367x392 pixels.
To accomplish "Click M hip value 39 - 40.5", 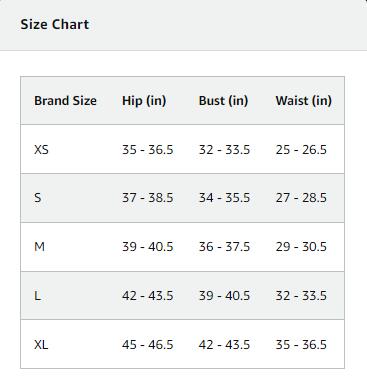I will (x=148, y=247).
